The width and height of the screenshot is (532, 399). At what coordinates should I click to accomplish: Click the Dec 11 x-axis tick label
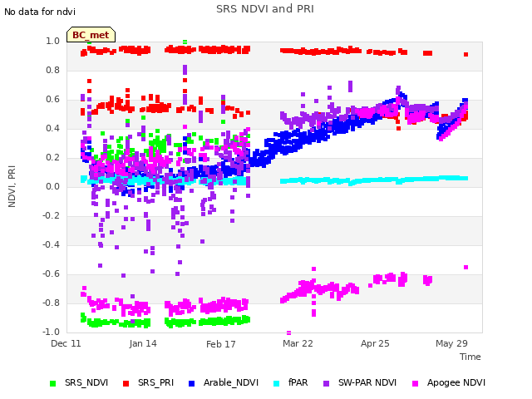66,343
